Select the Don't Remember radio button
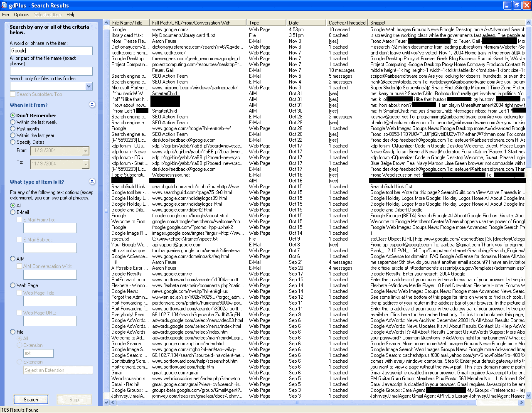This screenshot has width=532, height=413. [12, 116]
